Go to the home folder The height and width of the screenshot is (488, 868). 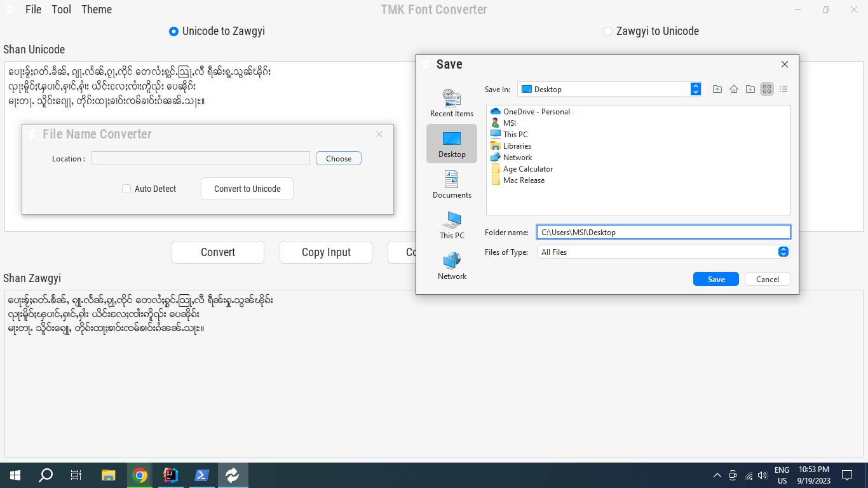pos(734,89)
